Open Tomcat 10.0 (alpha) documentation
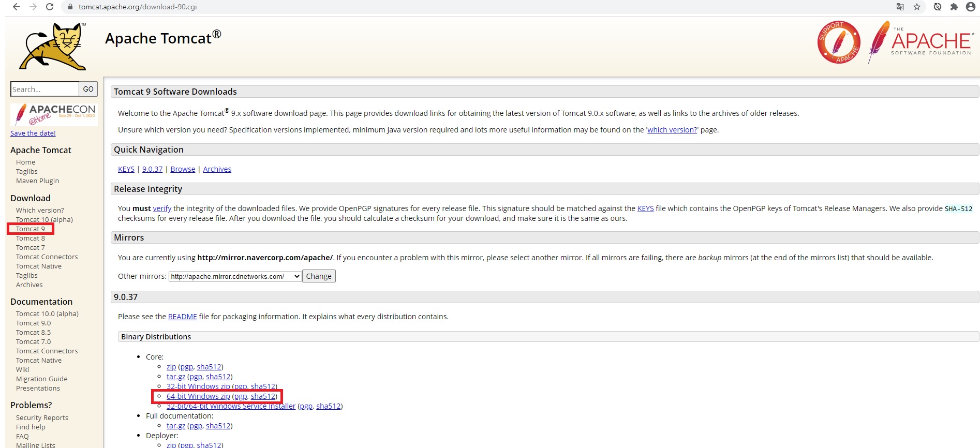This screenshot has height=448, width=980. (x=47, y=313)
